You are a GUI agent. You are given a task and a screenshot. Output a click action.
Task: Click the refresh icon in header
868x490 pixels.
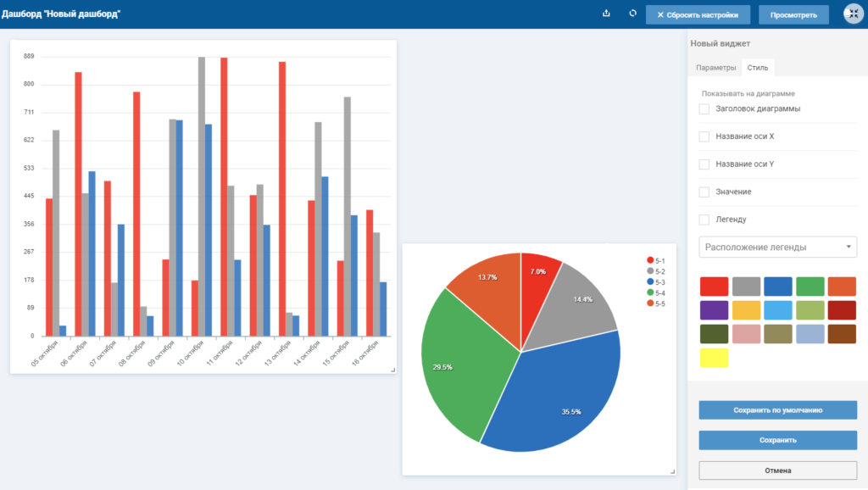(x=632, y=14)
